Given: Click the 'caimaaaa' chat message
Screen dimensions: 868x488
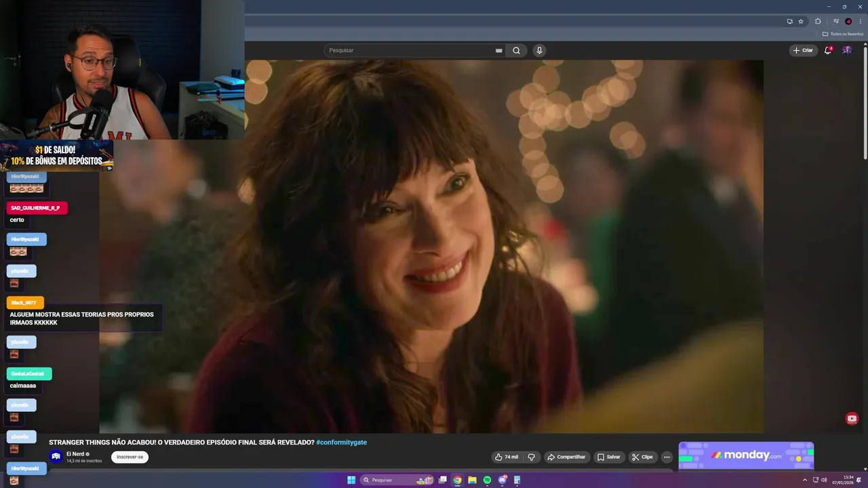Looking at the screenshot, I should 23,386.
